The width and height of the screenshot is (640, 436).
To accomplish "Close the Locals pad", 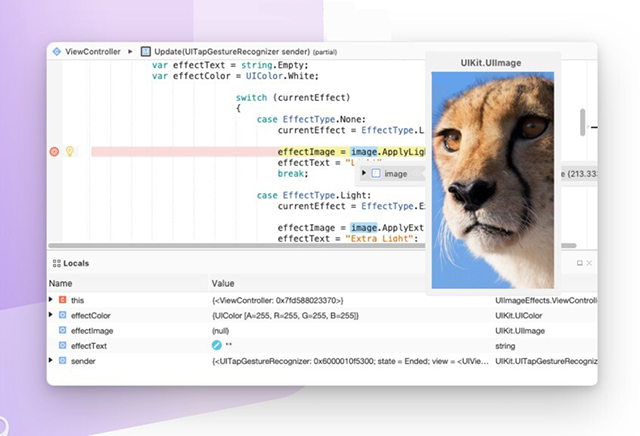I will point(589,263).
